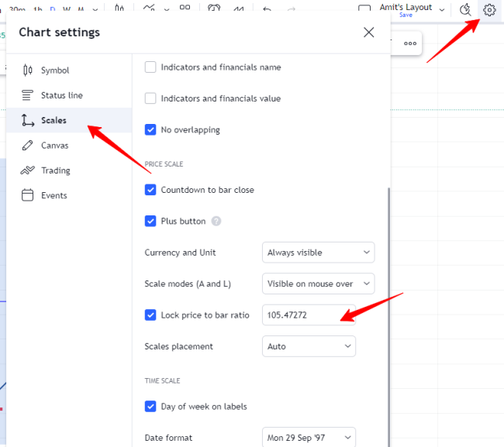
Task: Open the indicators icon in top toolbar
Action: pyautogui.click(x=149, y=9)
